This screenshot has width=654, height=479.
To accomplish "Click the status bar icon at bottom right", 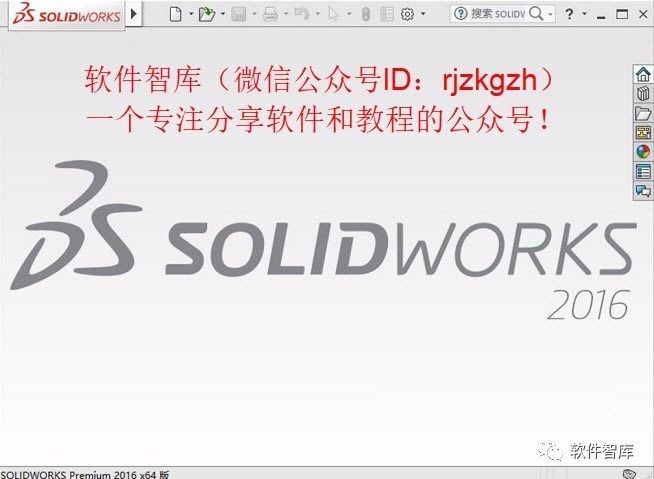I will (629, 474).
